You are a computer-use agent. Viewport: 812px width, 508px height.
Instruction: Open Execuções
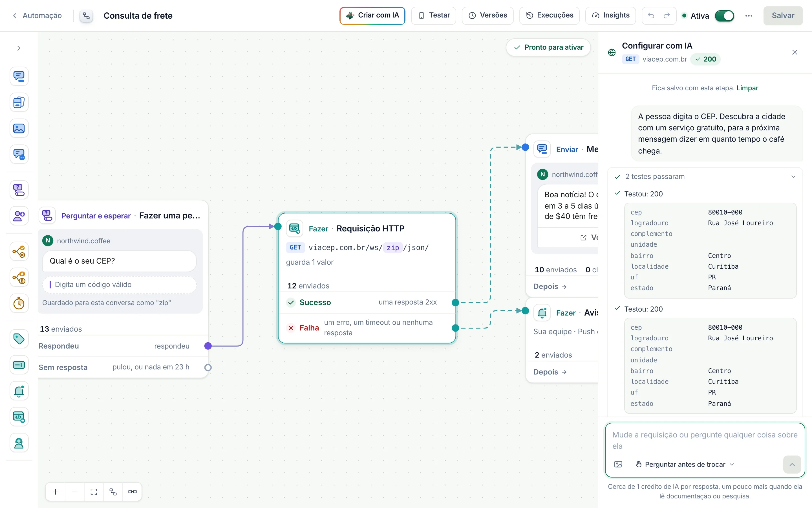point(549,16)
